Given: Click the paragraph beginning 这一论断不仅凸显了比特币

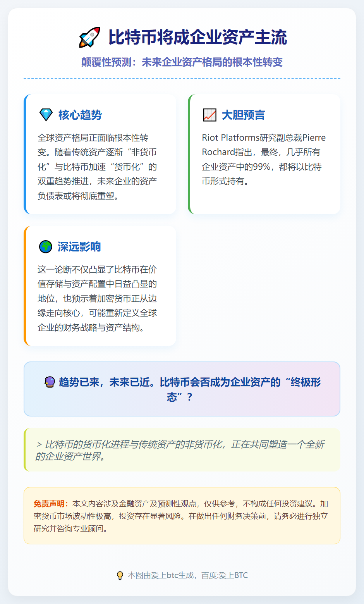Looking at the screenshot, I should [97, 298].
